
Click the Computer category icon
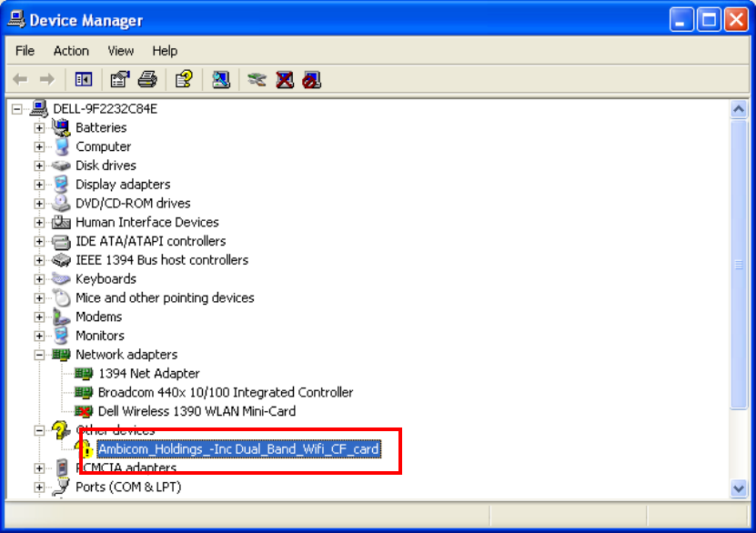tap(61, 146)
